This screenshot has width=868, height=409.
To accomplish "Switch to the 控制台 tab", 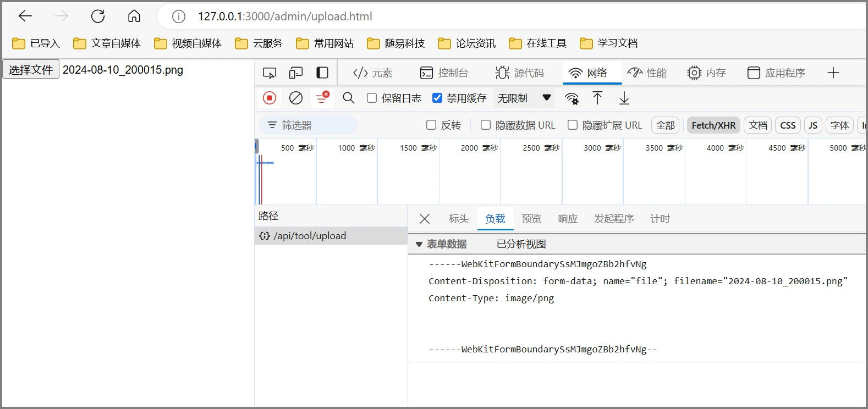I will 444,73.
